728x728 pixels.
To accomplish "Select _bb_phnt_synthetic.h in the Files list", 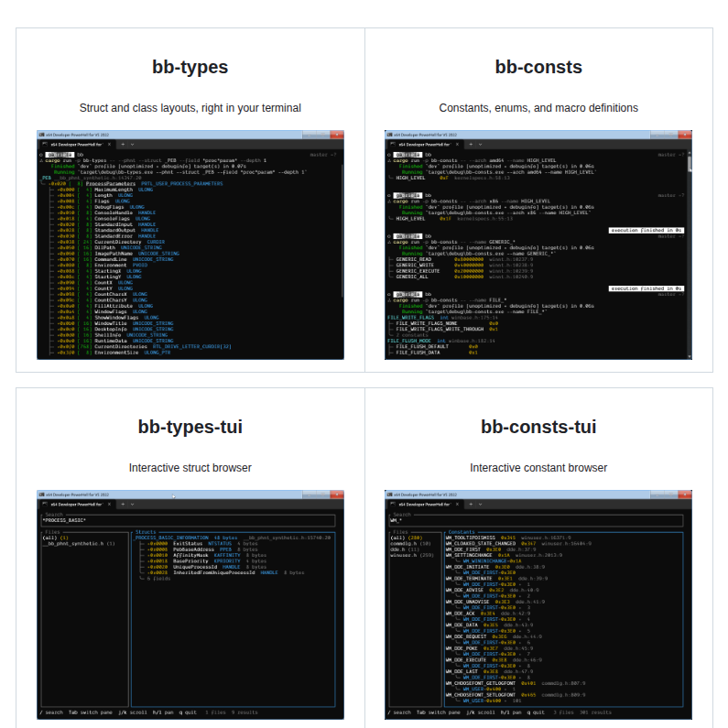I will click(77, 544).
